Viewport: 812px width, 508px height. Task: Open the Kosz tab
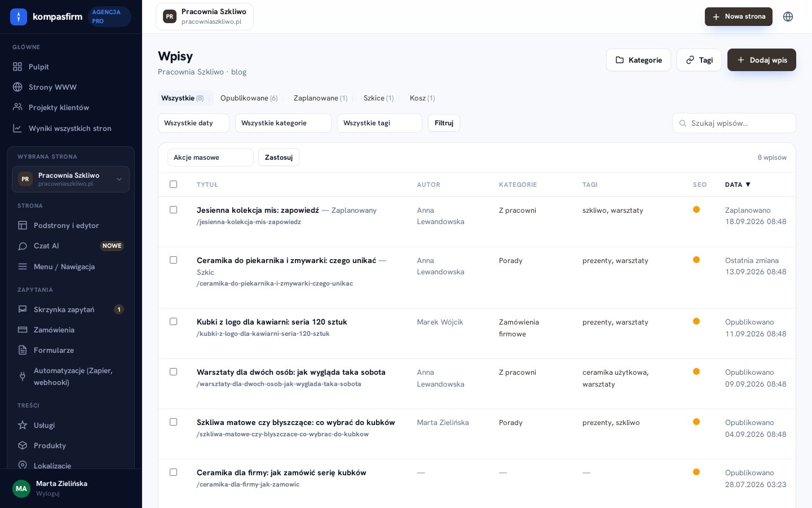(x=422, y=98)
